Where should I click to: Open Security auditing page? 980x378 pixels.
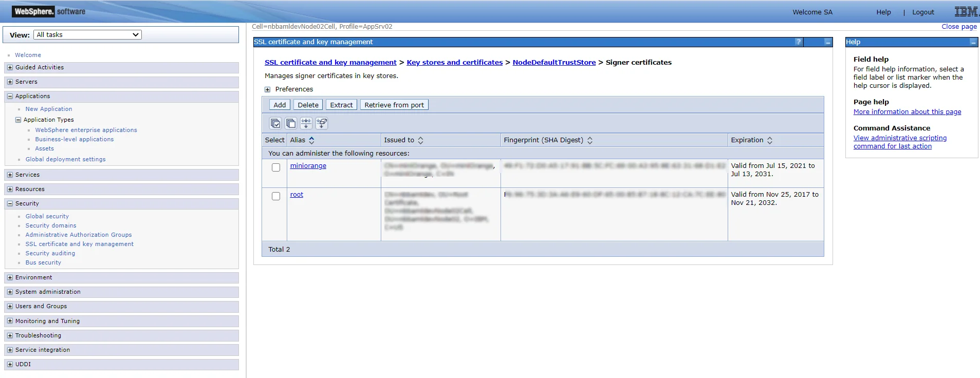[50, 253]
